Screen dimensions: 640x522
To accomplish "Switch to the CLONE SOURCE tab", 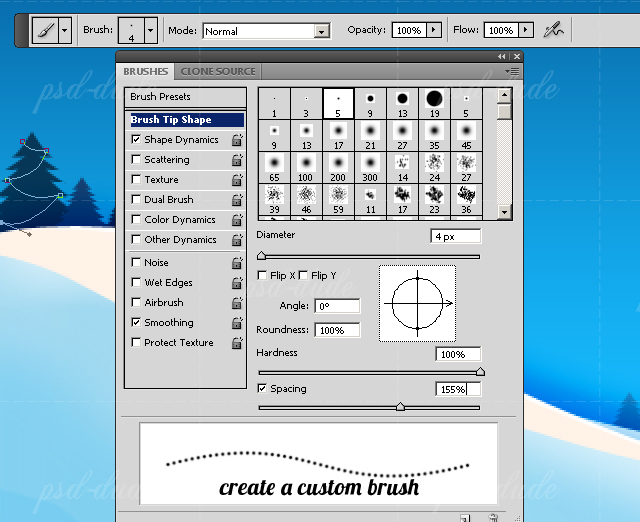I will click(218, 71).
